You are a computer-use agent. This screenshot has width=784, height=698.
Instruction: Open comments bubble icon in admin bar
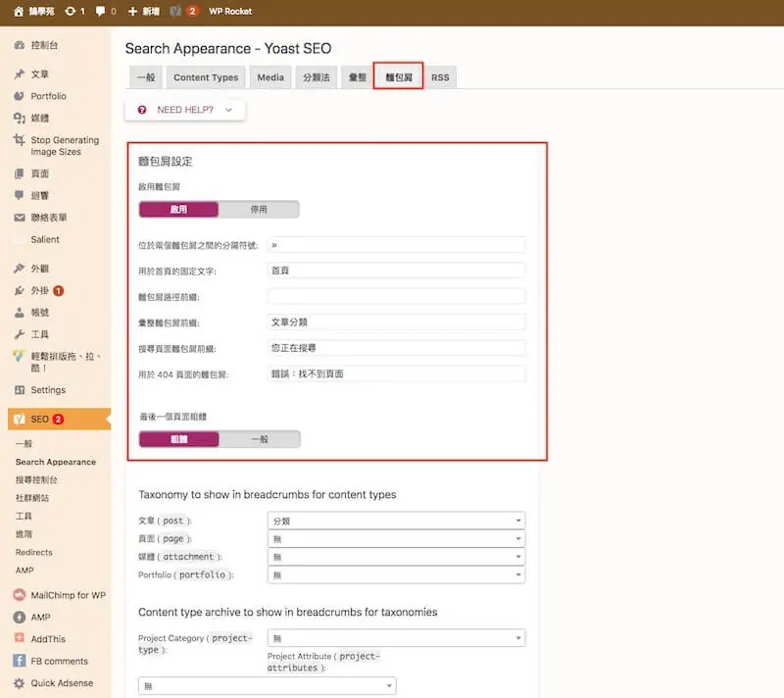tap(101, 11)
